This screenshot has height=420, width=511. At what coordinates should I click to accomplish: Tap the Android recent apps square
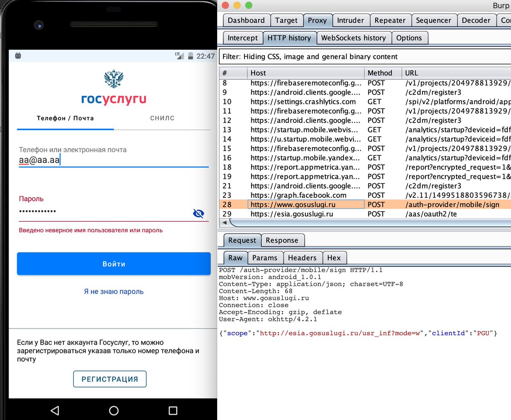(x=173, y=410)
